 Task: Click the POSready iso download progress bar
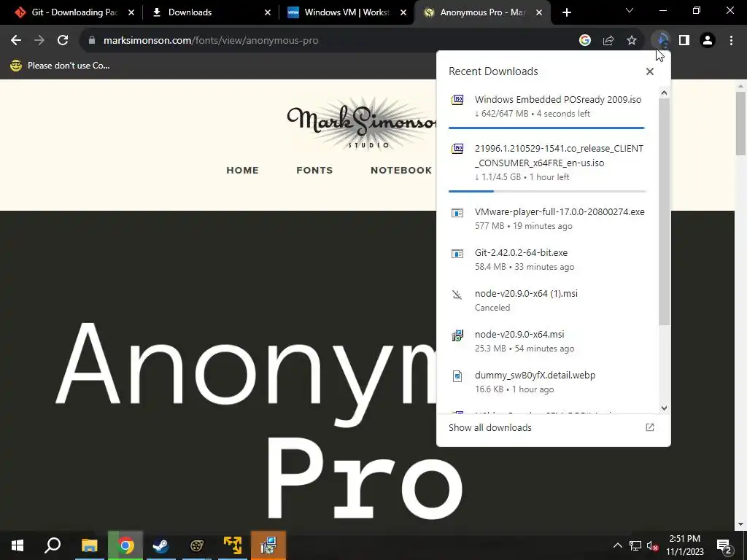pos(547,128)
